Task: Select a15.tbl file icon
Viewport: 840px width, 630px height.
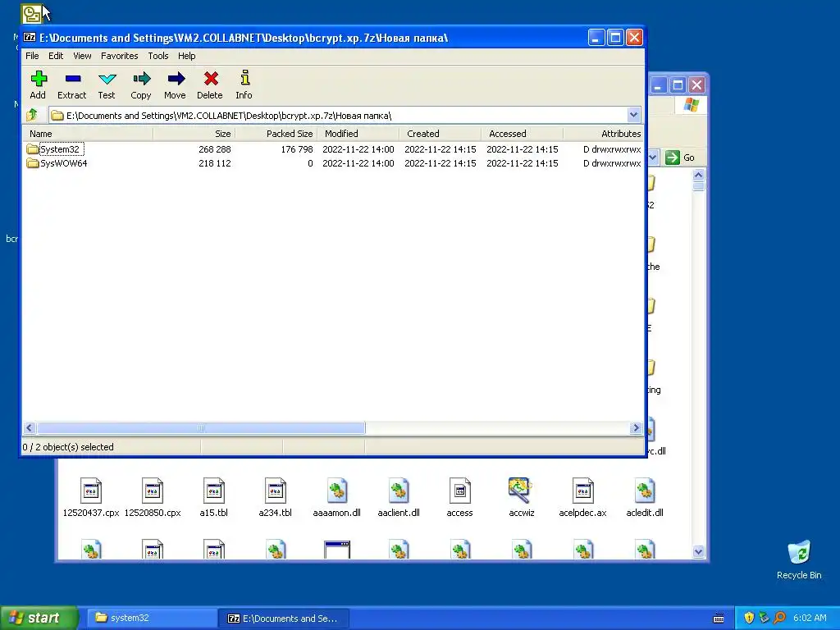Action: (x=214, y=498)
